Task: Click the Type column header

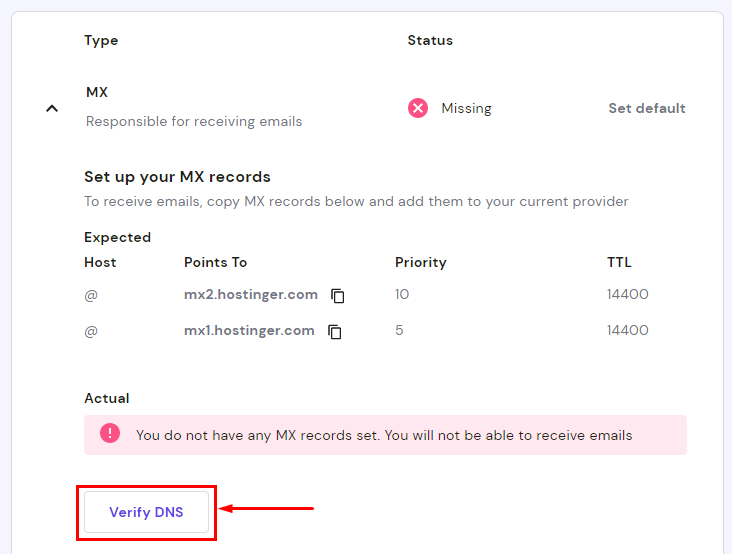Action: [101, 41]
